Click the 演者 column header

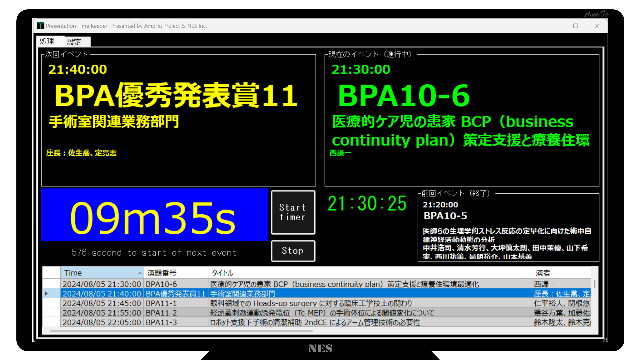pos(562,273)
